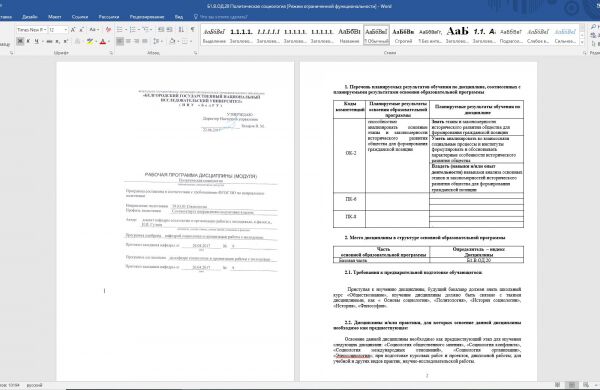This screenshot has height=390, width=600.
Task: Toggle superscript formatting
Action: (65, 41)
